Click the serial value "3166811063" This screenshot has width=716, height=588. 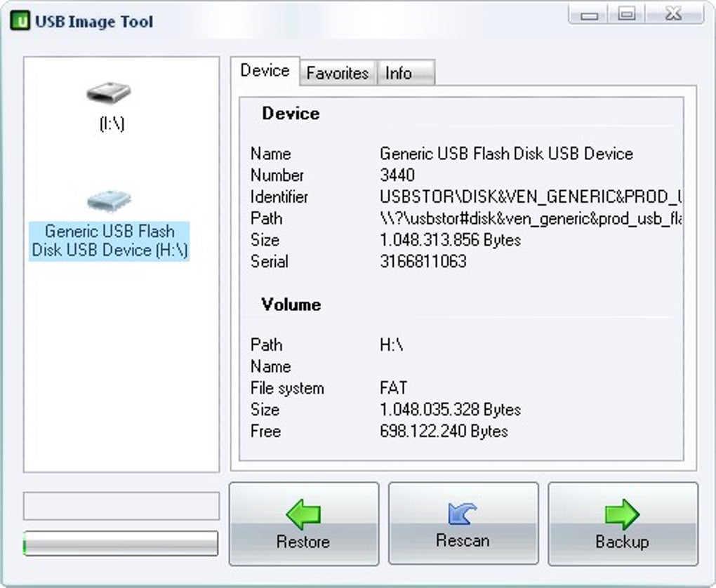423,262
